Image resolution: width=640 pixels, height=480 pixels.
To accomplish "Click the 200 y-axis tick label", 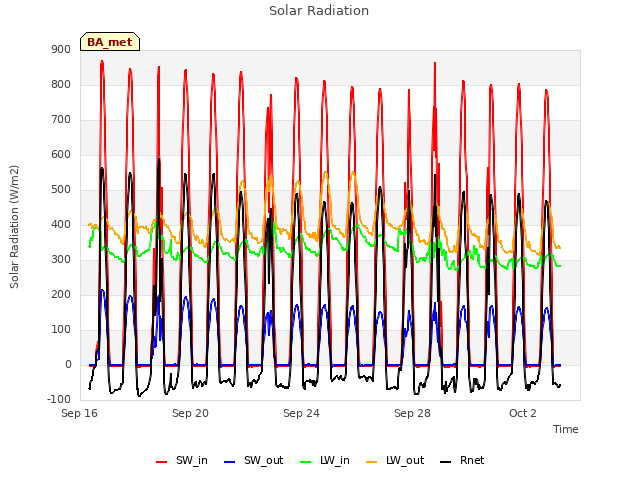I will pos(61,294).
